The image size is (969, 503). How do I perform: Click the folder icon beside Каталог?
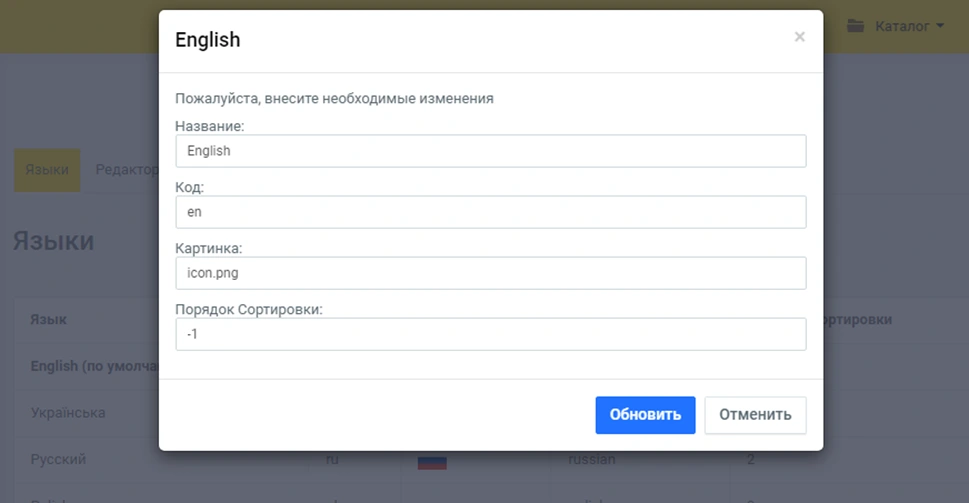tap(856, 26)
